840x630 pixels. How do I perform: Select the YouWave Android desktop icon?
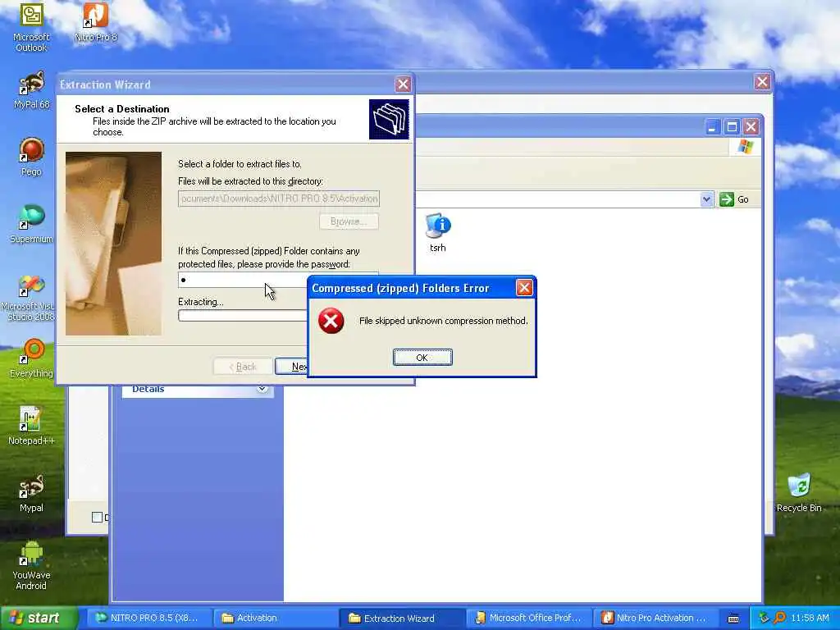31,566
